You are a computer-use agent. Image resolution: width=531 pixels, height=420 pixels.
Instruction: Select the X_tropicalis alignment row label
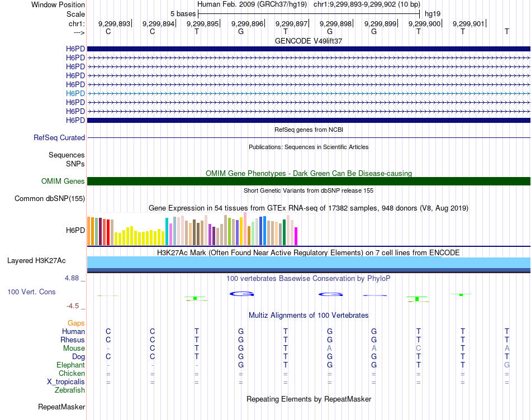tap(66, 382)
